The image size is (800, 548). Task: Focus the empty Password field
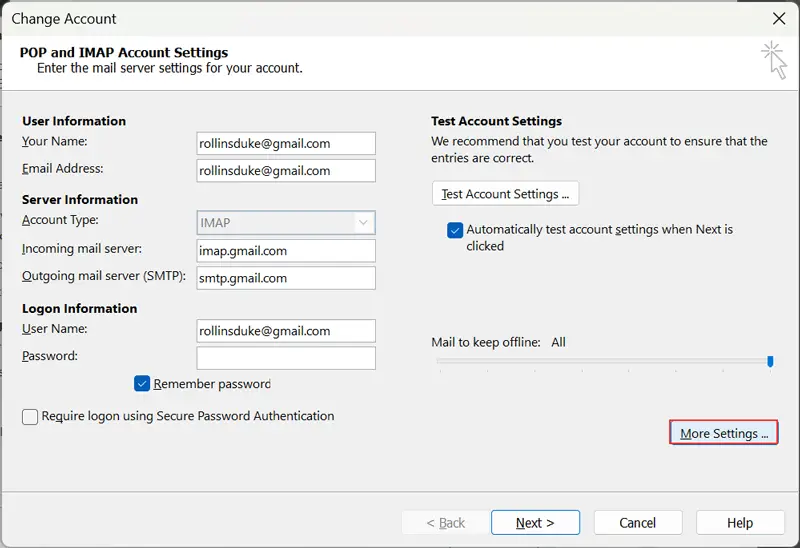[286, 358]
